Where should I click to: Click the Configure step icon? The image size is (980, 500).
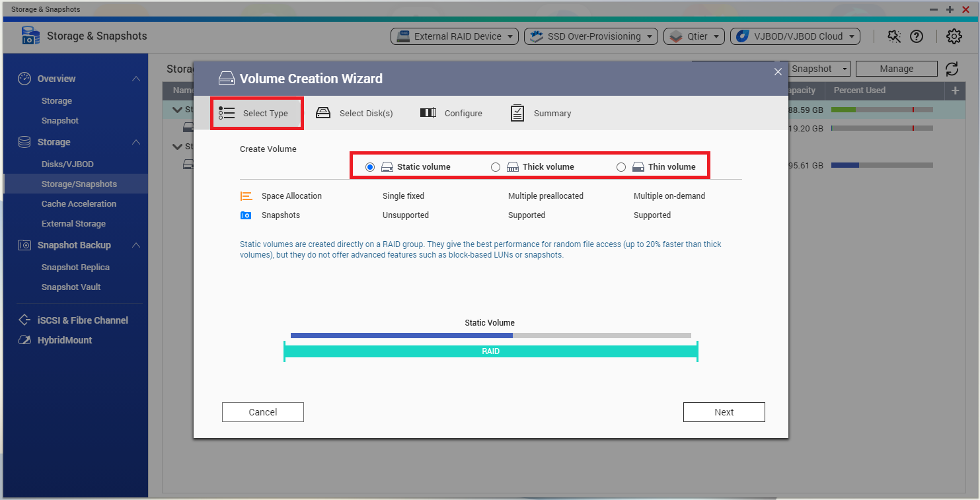(428, 113)
